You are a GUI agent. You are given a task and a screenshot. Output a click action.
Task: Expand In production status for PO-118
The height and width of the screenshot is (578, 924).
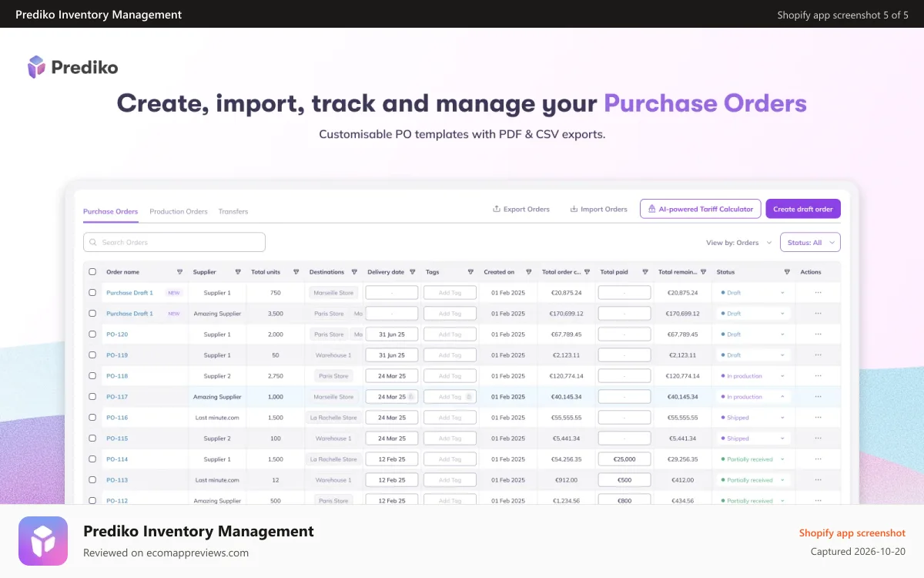pyautogui.click(x=753, y=376)
